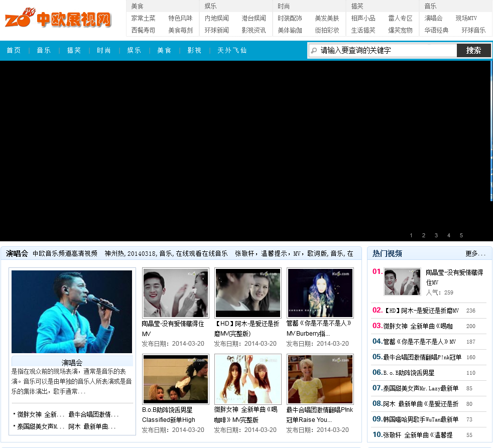The height and width of the screenshot is (448, 493).
Task: Open the 娱乐 navigation bar item
Action: click(x=134, y=50)
